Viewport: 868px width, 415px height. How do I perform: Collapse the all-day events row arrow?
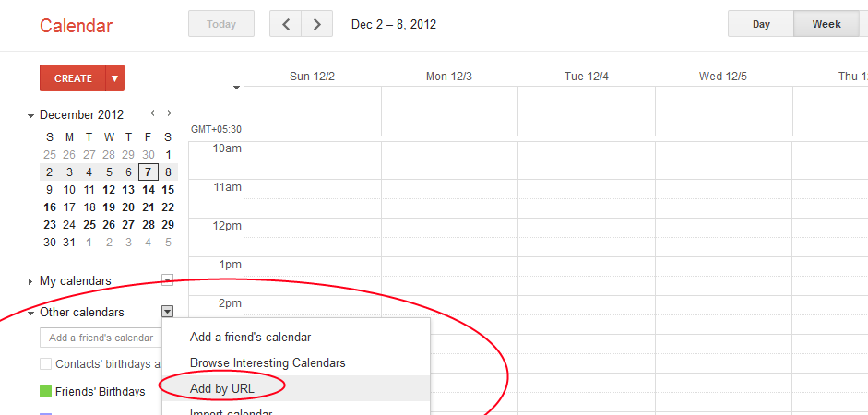[x=237, y=88]
